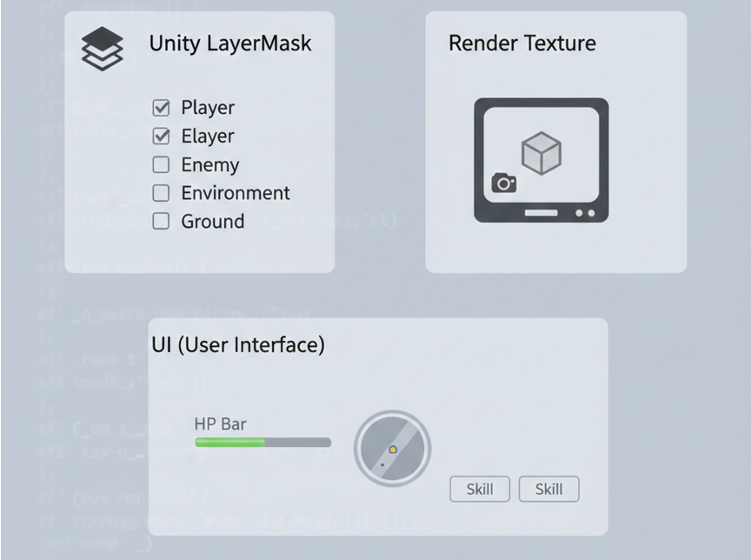Click the monitor frame Render Texture icon

(x=542, y=161)
